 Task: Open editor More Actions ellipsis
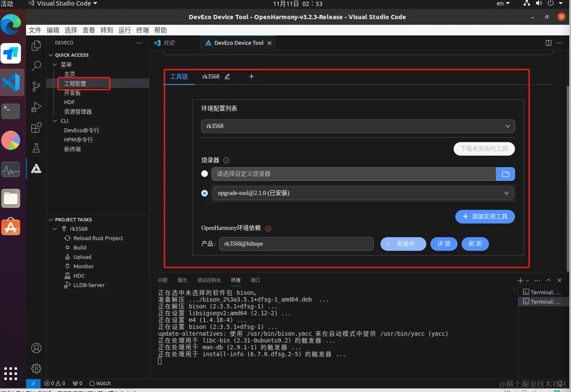pyautogui.click(x=559, y=43)
